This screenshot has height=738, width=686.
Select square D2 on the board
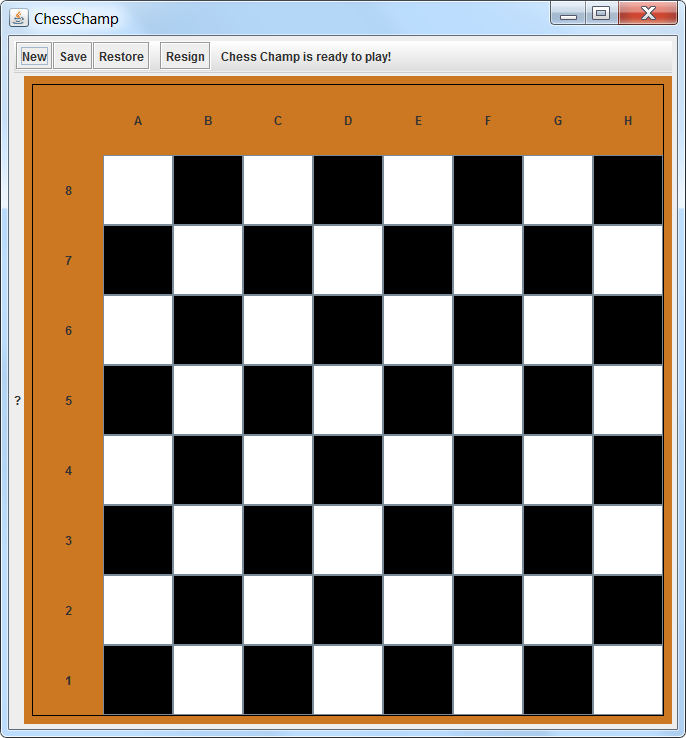[348, 610]
